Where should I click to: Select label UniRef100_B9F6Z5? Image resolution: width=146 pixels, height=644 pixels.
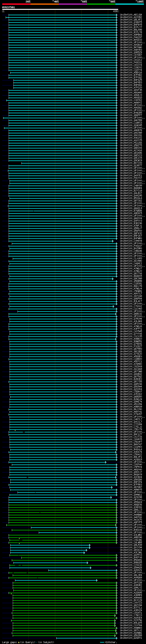click(131, 80)
